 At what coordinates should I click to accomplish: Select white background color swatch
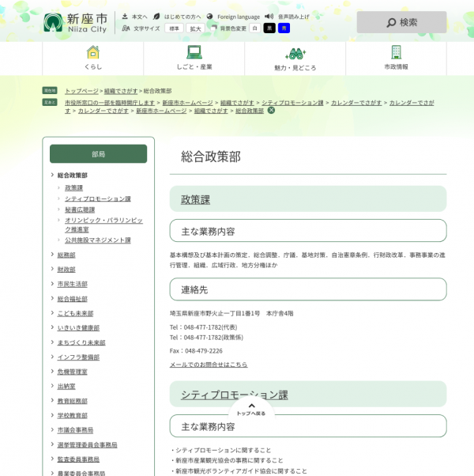coord(254,28)
